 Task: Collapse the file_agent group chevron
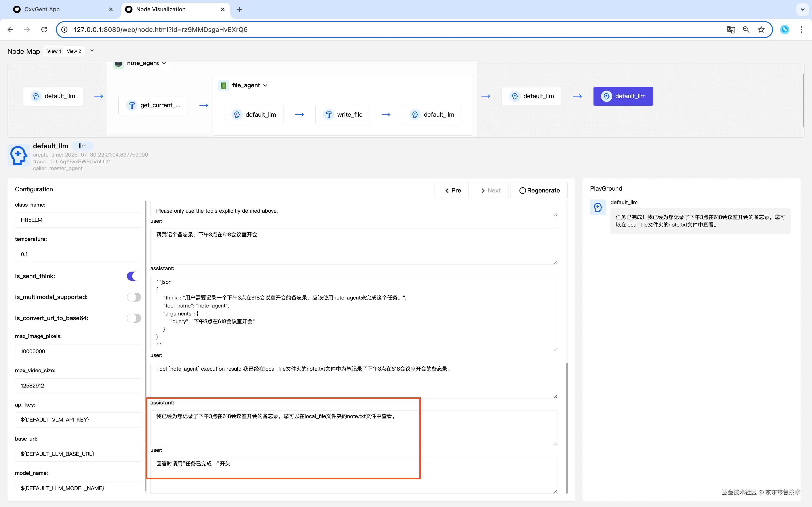[x=265, y=85]
